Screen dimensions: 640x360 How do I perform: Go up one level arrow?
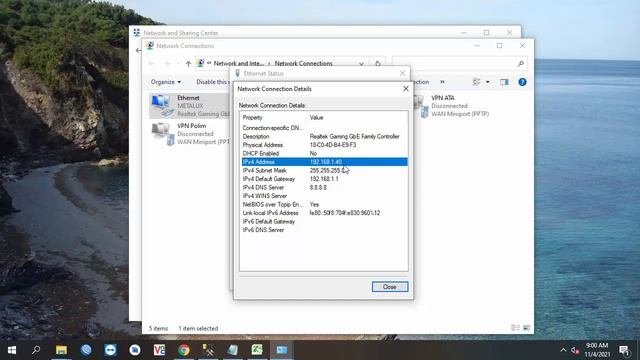[188, 64]
